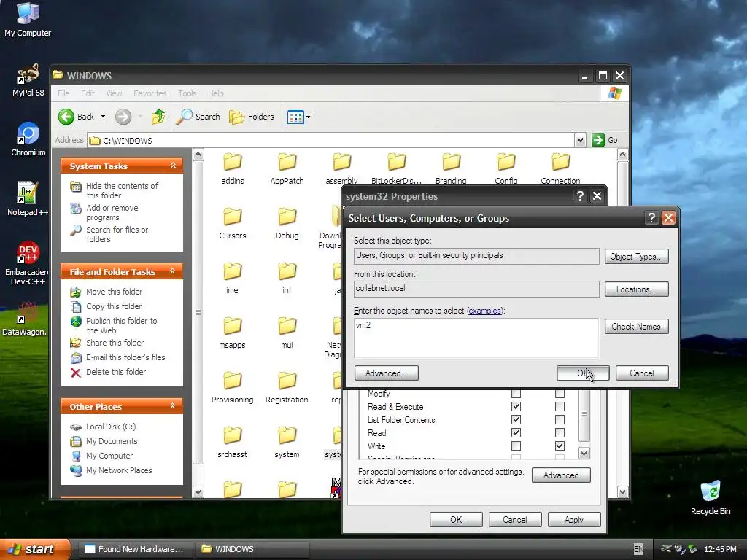Launch Notepad++ desktop shortcut
The width and height of the screenshot is (747, 560).
pyautogui.click(x=28, y=199)
